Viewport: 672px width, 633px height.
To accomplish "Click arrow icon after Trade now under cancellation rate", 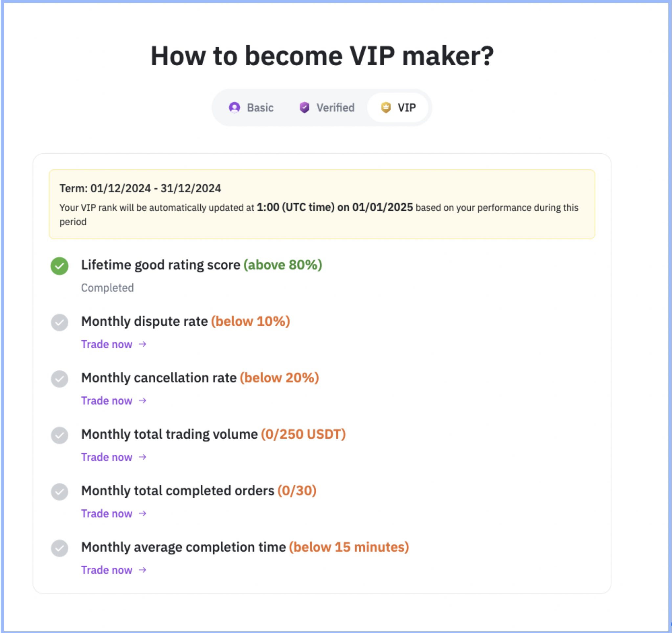I will tap(142, 401).
